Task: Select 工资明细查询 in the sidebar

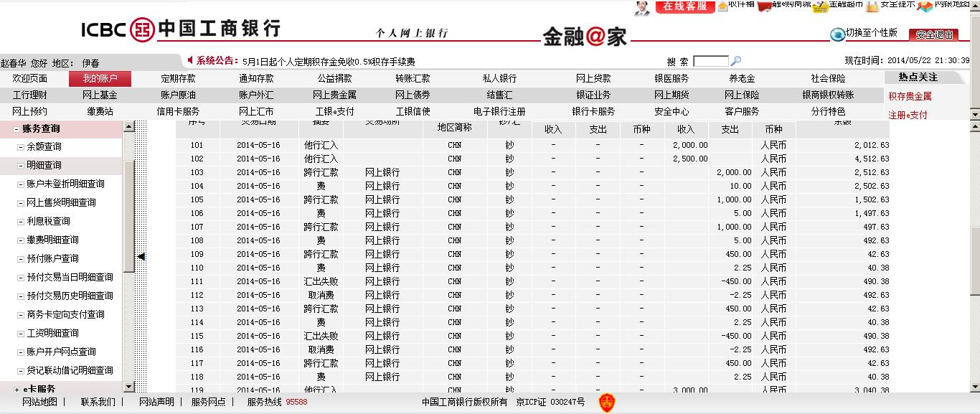Action: click(x=52, y=333)
